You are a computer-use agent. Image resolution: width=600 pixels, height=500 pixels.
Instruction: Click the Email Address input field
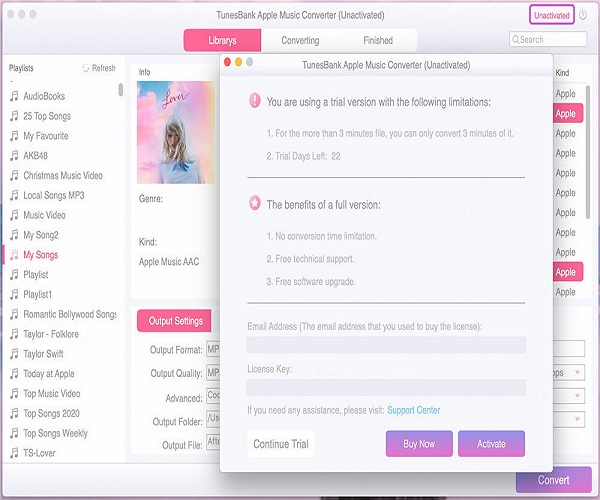click(x=386, y=345)
